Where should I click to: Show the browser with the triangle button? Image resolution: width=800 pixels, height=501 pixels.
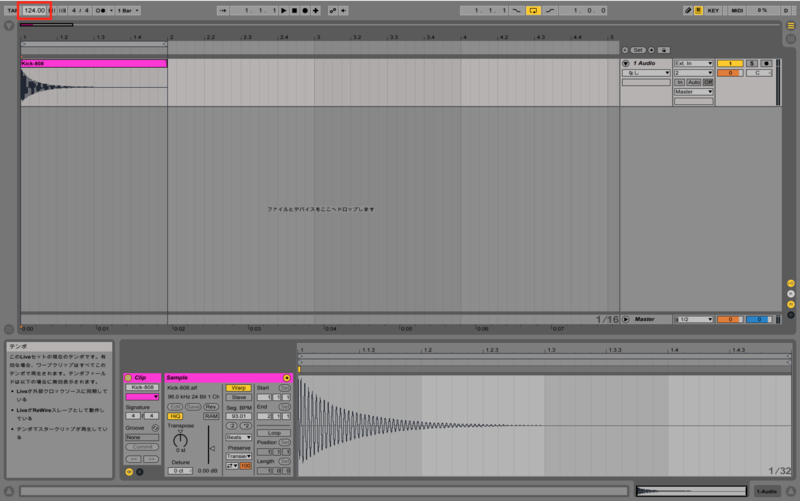[x=9, y=26]
